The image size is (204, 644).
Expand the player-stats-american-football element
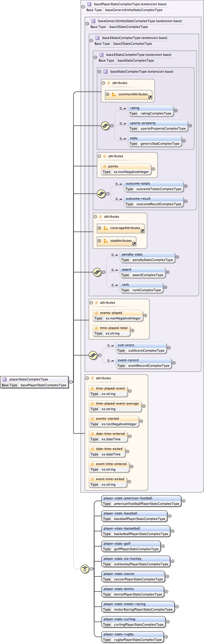[x=184, y=501]
